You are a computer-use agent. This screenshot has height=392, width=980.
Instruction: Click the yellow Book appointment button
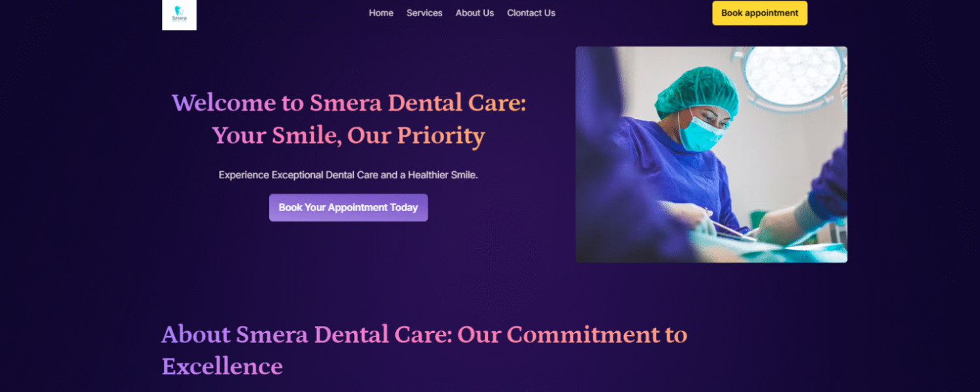click(760, 13)
